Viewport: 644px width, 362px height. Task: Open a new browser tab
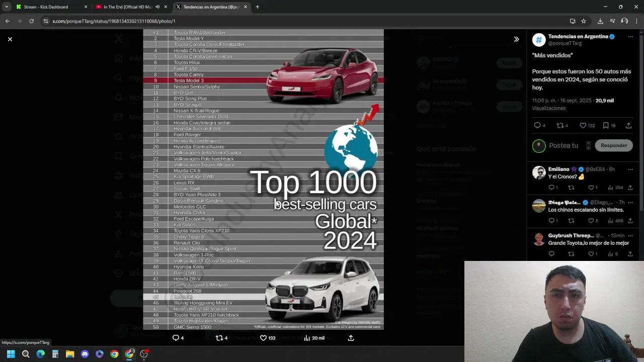[x=257, y=7]
